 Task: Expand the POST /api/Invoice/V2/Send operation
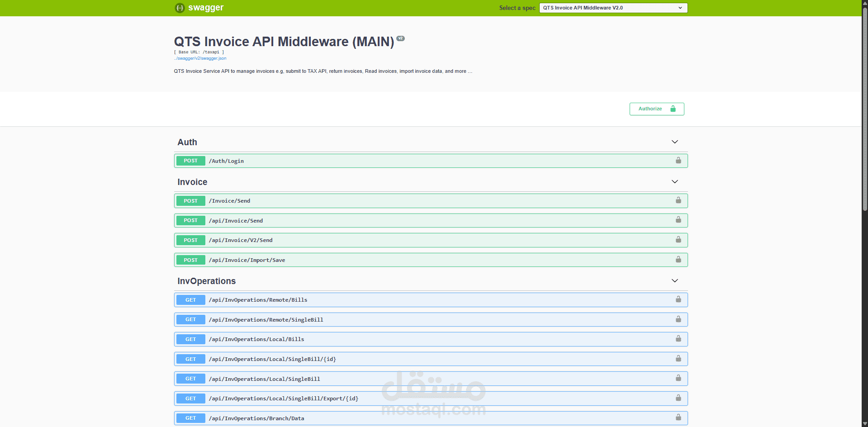(431, 240)
